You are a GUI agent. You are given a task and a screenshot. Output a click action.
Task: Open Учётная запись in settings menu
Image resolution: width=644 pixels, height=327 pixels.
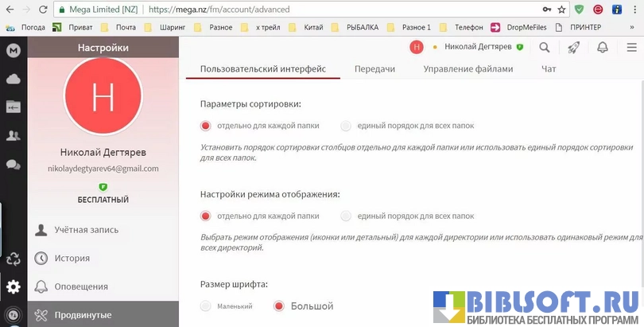(86, 230)
